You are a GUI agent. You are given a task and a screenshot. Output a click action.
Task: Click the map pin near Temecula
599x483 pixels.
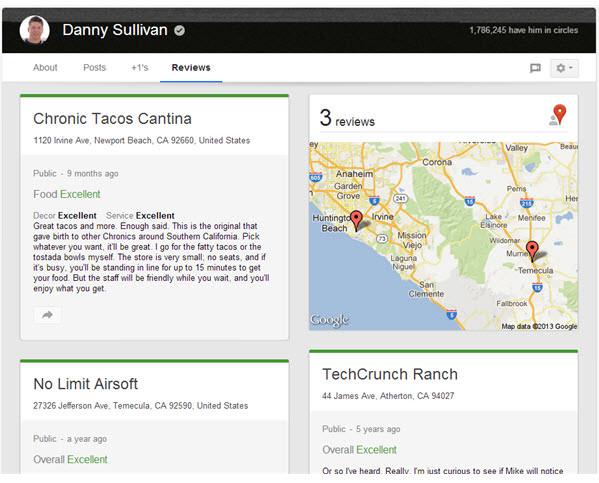coord(532,251)
